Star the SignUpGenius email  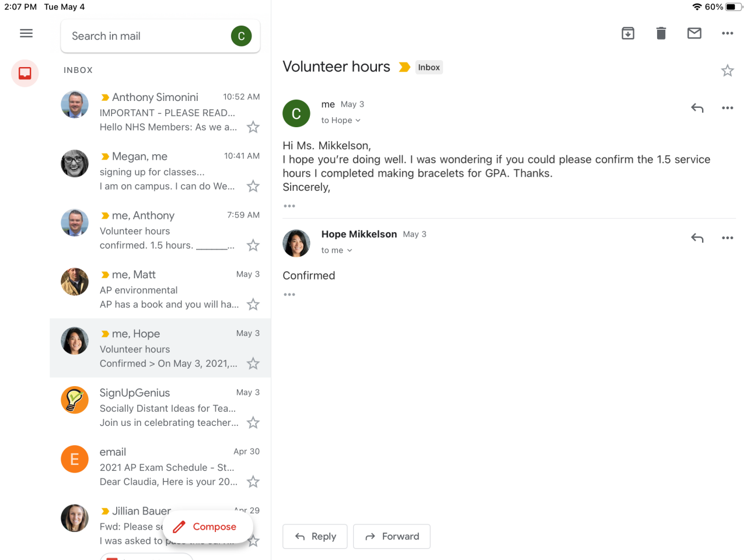click(x=253, y=423)
